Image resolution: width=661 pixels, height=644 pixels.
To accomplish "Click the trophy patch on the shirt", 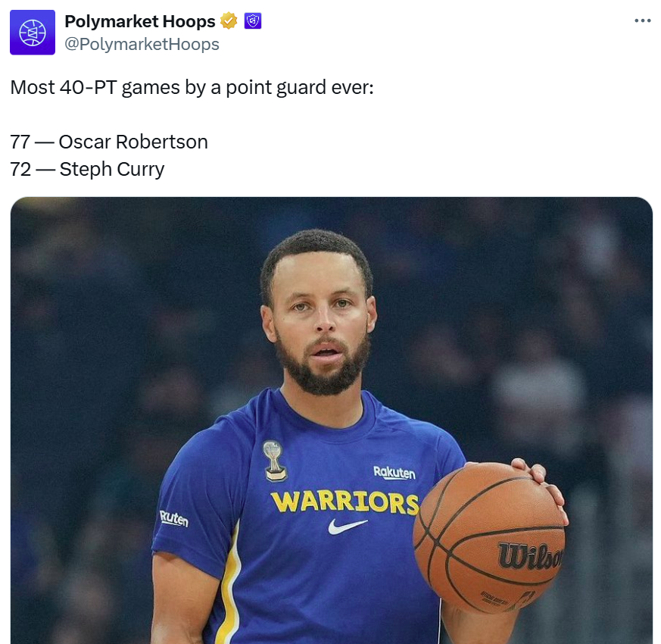I will pyautogui.click(x=275, y=461).
